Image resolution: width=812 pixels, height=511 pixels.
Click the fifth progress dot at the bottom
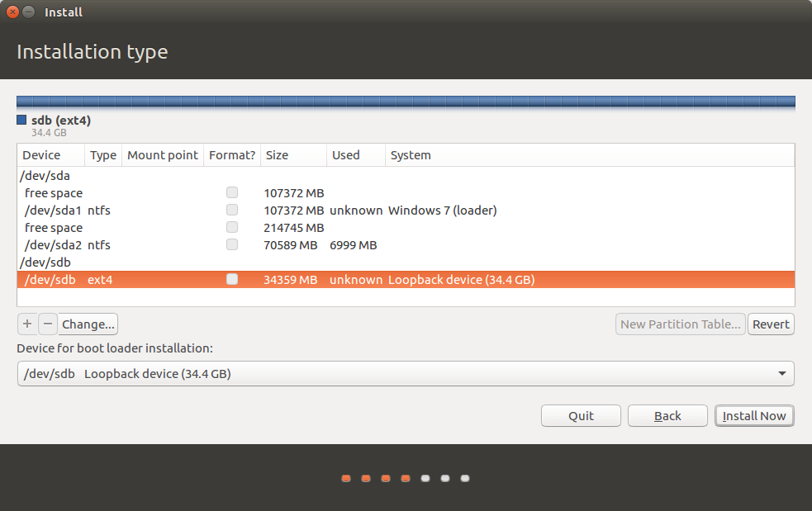click(x=425, y=478)
